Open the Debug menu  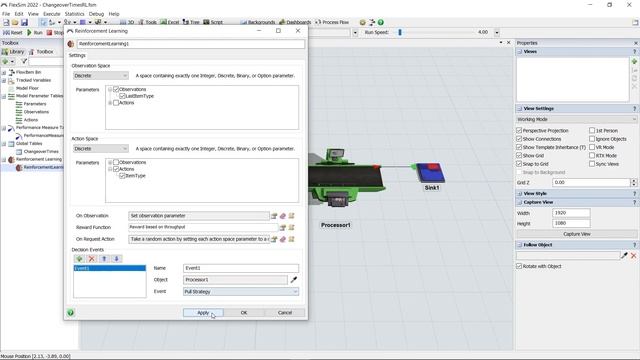click(x=96, y=14)
